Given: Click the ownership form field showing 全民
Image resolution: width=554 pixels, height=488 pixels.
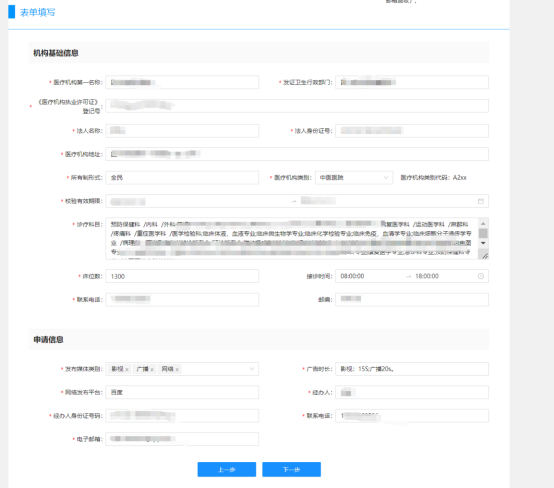Looking at the screenshot, I should pos(182,177).
